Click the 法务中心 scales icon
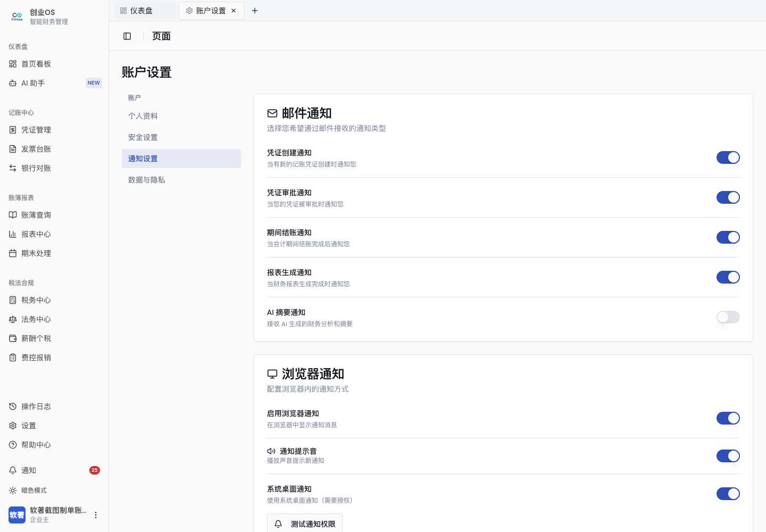This screenshot has width=766, height=532. [x=13, y=319]
